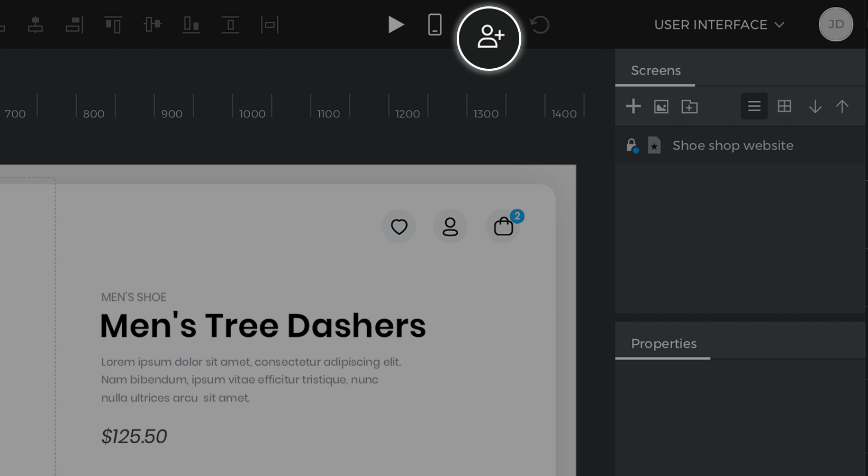
Task: Open the view on device phone icon
Action: pyautogui.click(x=435, y=24)
